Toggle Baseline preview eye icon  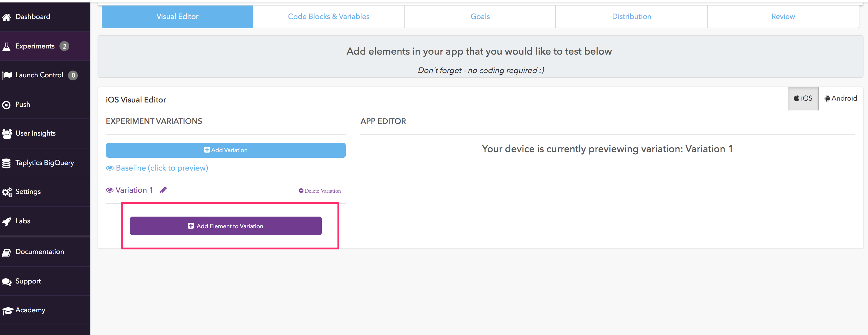110,168
